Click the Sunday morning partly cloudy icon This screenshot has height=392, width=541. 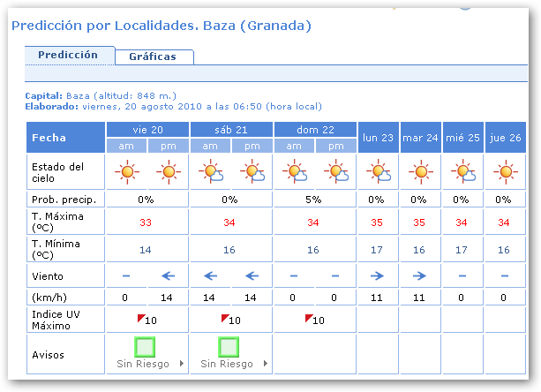[x=295, y=170]
